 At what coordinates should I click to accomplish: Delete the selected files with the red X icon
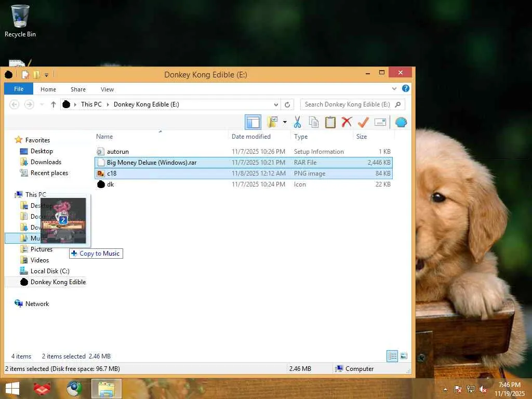click(x=347, y=122)
